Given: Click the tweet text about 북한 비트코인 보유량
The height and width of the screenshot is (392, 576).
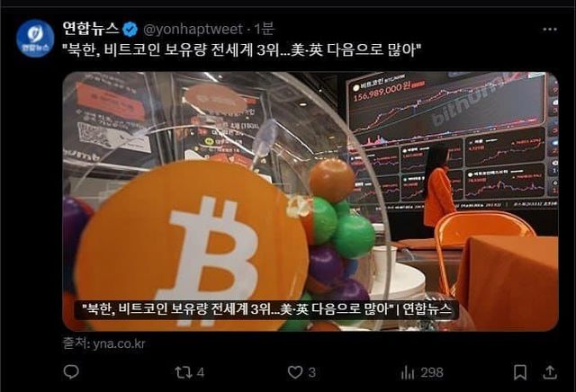Looking at the screenshot, I should 242,49.
